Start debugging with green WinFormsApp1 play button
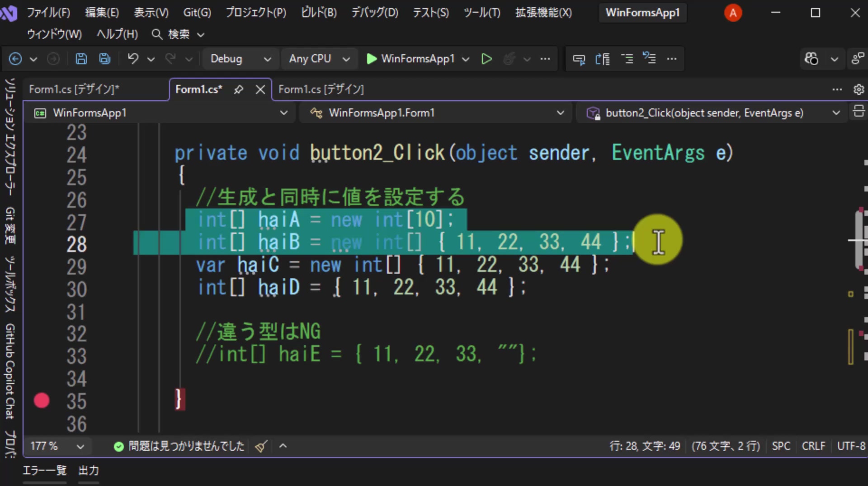 click(x=410, y=59)
